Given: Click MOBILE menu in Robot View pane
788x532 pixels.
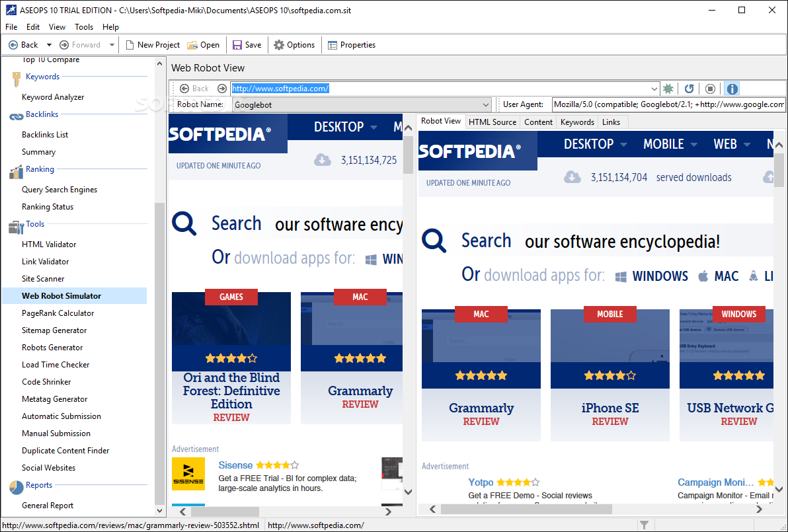Looking at the screenshot, I should 663,144.
